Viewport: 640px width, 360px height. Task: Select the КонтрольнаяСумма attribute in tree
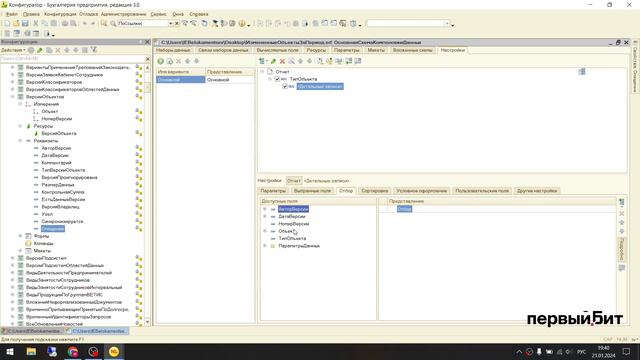pos(63,192)
